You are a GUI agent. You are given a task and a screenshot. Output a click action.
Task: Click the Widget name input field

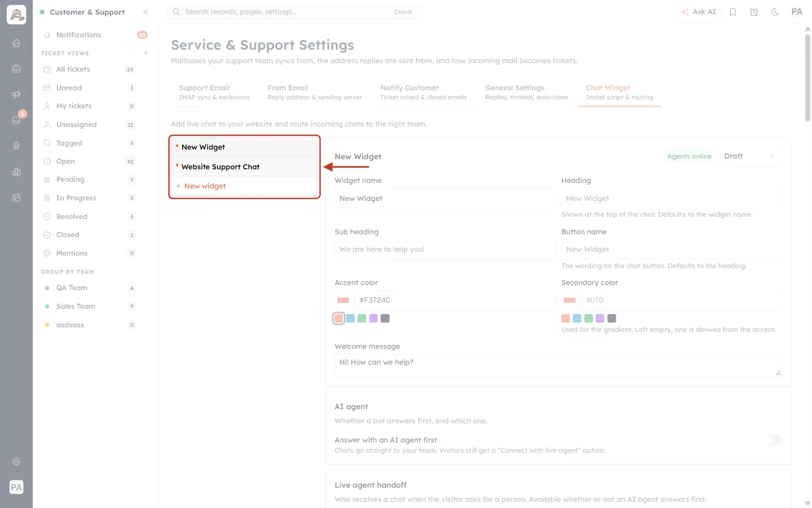[x=444, y=198]
